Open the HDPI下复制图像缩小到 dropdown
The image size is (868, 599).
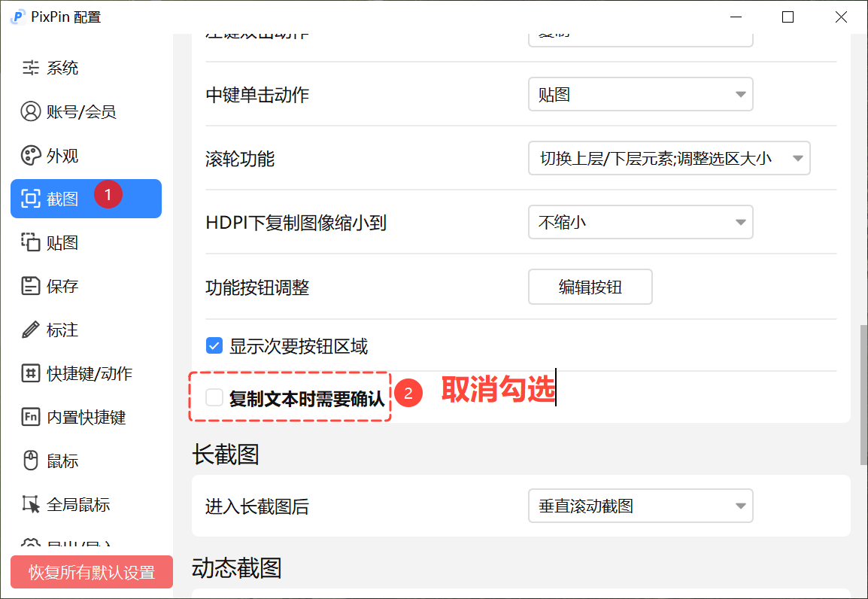coord(640,223)
